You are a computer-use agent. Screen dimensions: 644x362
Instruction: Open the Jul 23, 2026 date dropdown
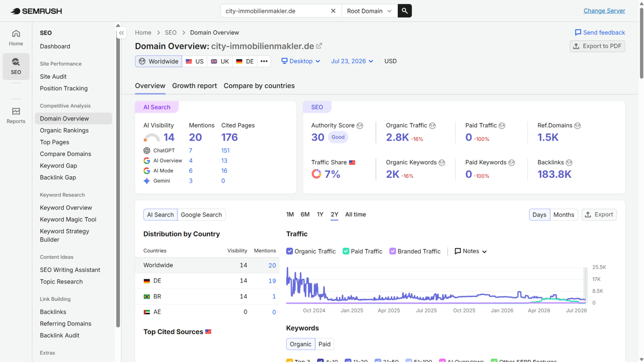point(352,61)
